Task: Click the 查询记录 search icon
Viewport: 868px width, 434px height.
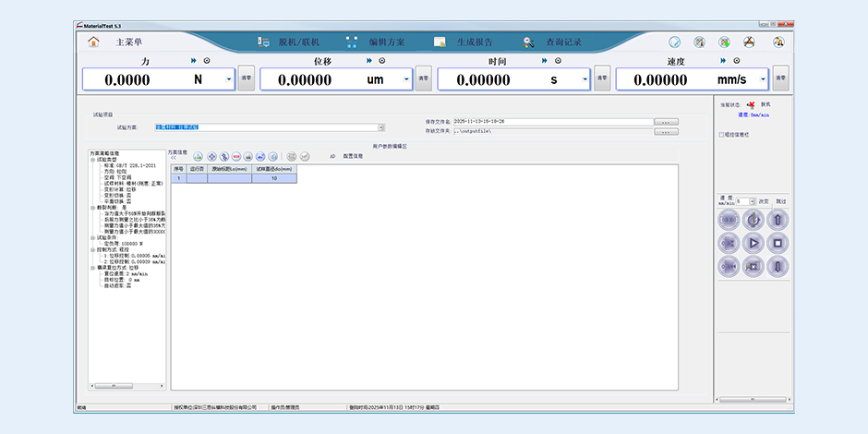Action: coord(528,42)
